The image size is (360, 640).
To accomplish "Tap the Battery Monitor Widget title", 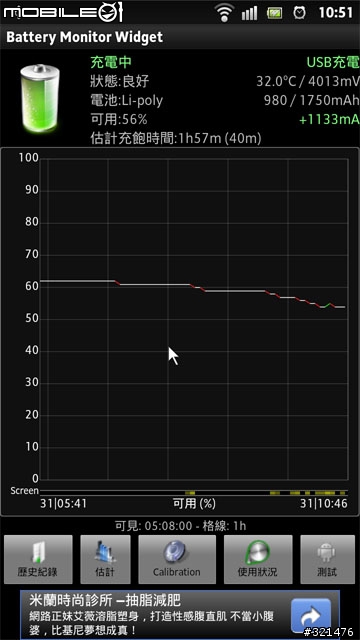I will pos(84,37).
